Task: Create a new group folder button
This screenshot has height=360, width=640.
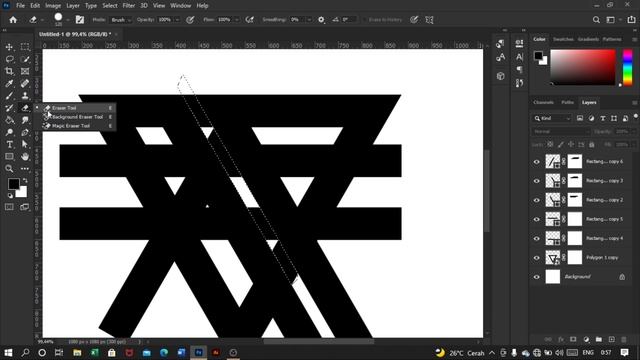Action: (599, 339)
